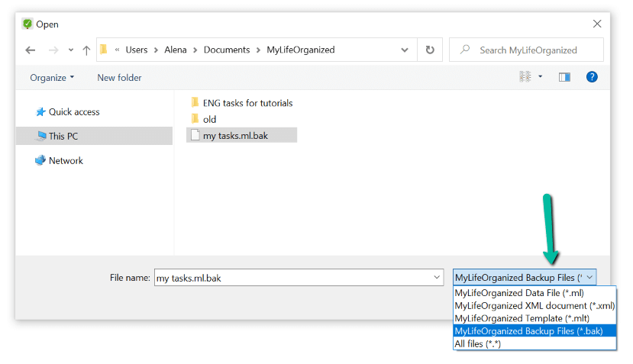Collapse the file type combo box
The image size is (633, 364).
pyautogui.click(x=589, y=277)
